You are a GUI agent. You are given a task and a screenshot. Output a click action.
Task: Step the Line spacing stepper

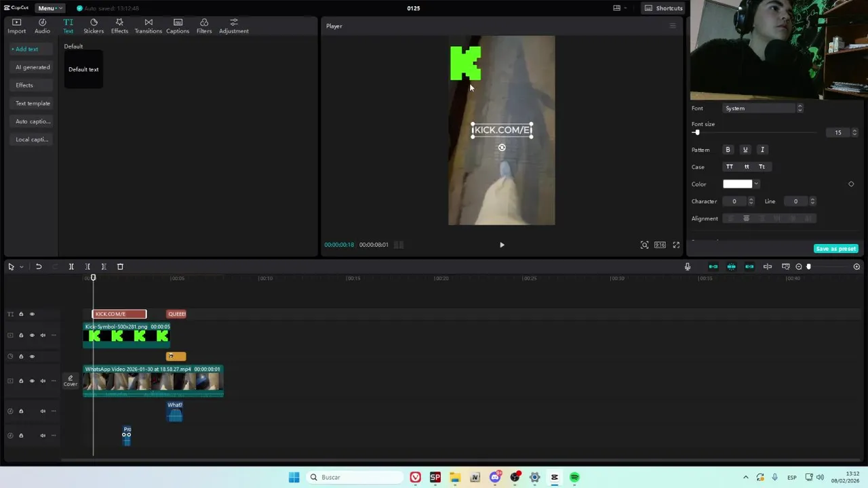(812, 201)
